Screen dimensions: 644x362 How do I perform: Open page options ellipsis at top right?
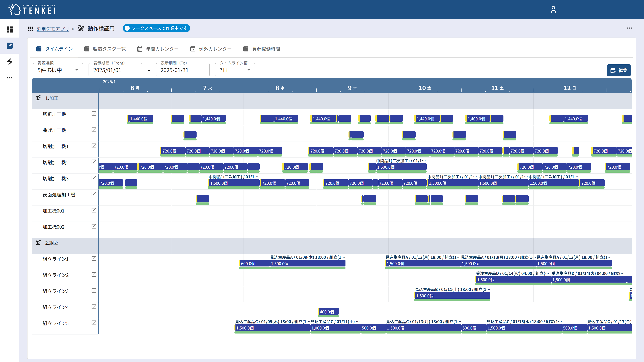point(629,28)
